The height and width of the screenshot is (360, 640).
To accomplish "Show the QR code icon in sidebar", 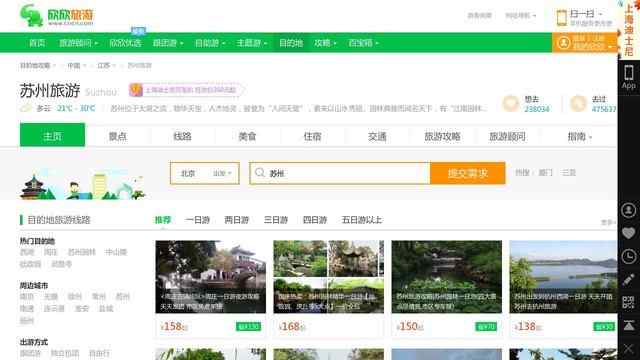I will (x=629, y=302).
